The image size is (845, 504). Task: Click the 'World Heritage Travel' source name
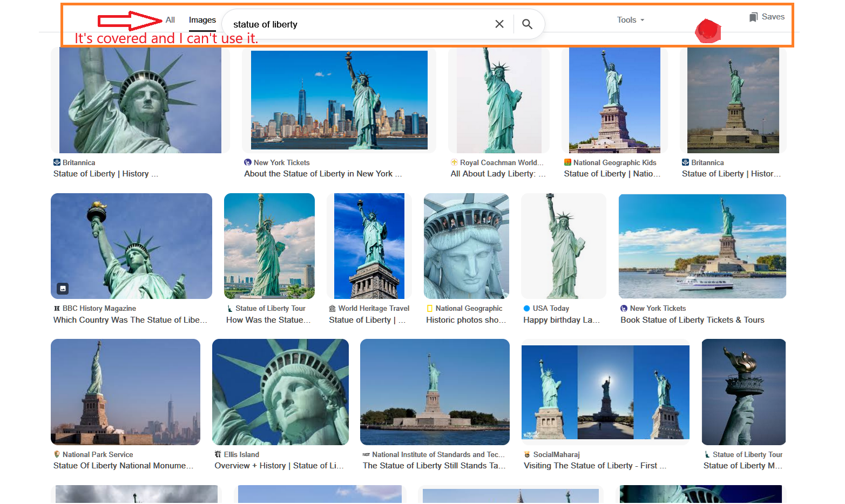click(374, 308)
